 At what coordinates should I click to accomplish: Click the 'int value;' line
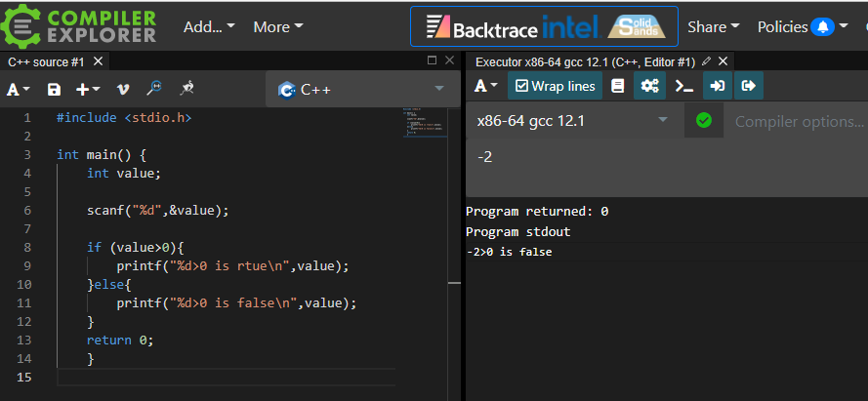(123, 173)
